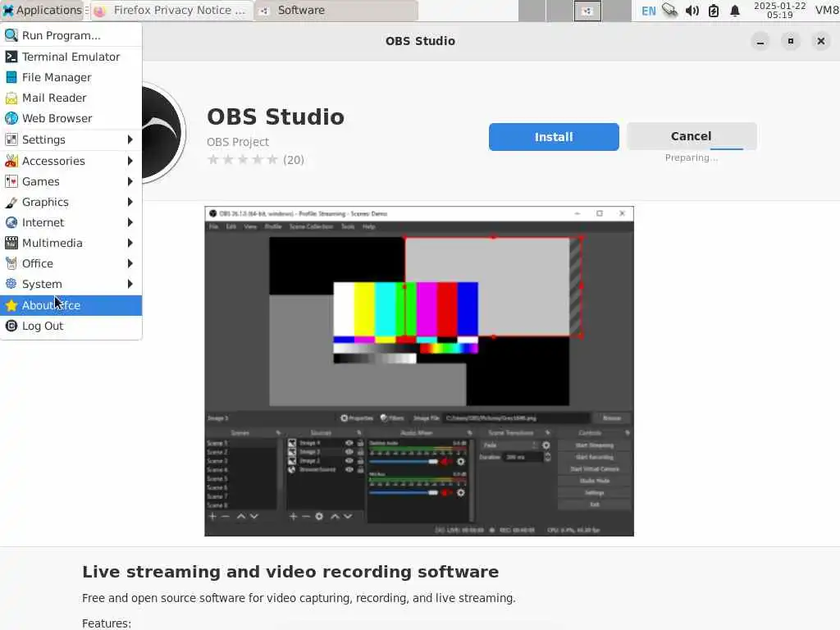Open the OBS Studio screenshot preview
Image resolution: width=840 pixels, height=630 pixels.
click(419, 371)
